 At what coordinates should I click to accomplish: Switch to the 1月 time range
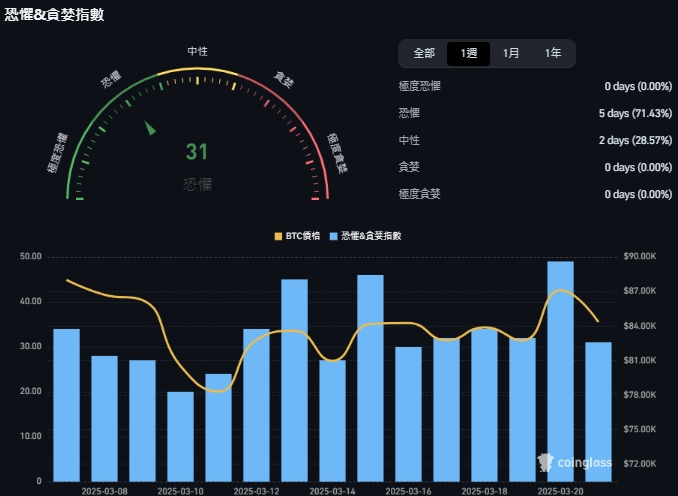pyautogui.click(x=511, y=53)
